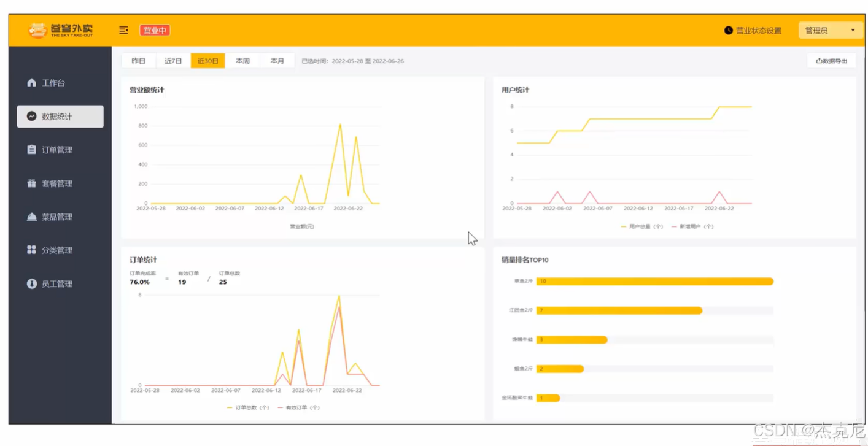Click the sales bar labeled 2
868x446 pixels.
click(560, 369)
